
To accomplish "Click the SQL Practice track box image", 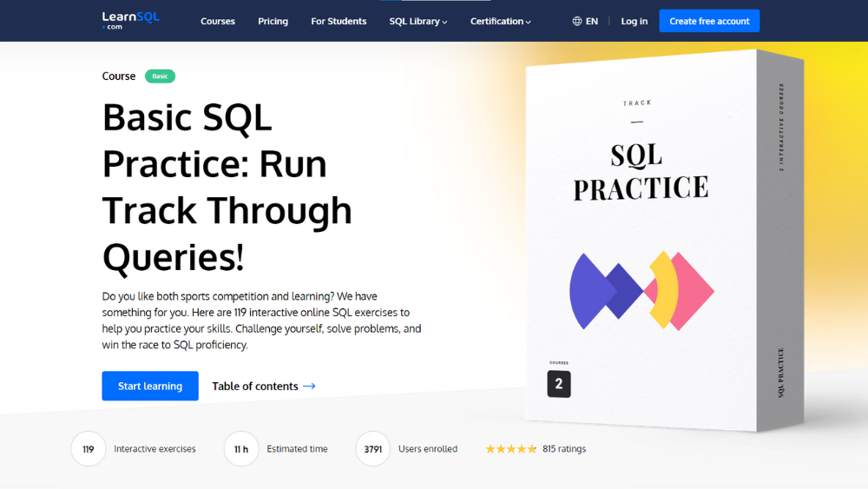I will 664,241.
